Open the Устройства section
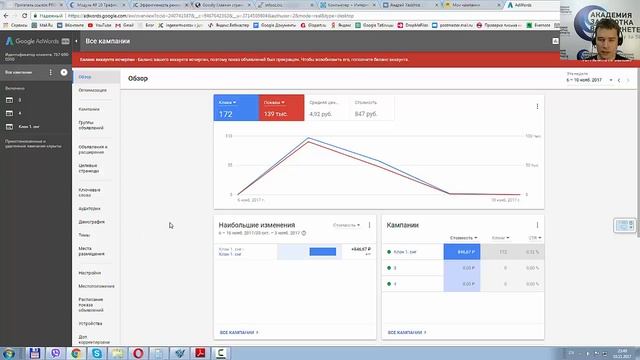Screen dimensions: 640x360 pyautogui.click(x=90, y=324)
